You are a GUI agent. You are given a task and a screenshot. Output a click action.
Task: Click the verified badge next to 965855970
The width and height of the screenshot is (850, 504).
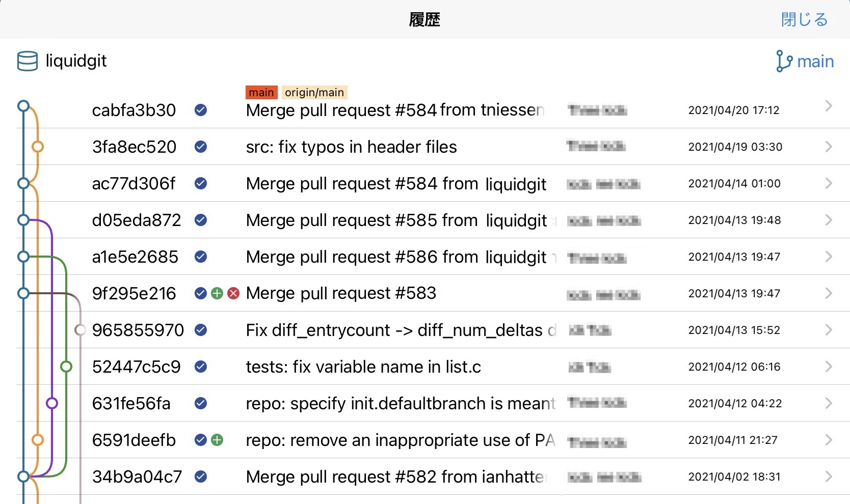point(201,330)
